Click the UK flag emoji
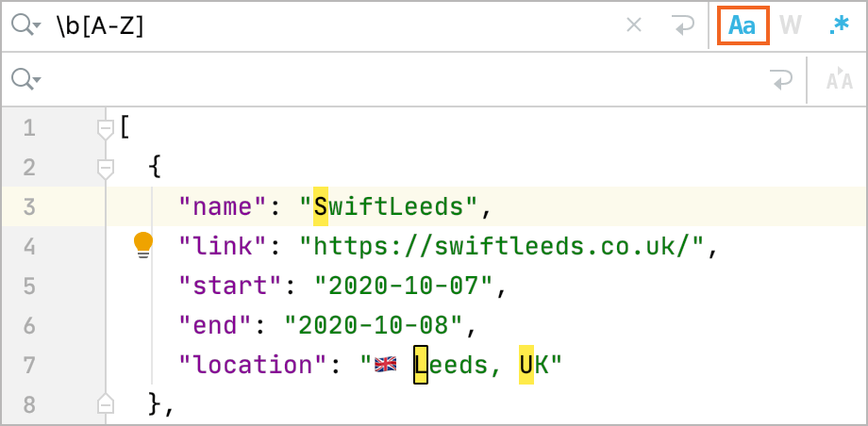The height and width of the screenshot is (426, 868). 386,364
